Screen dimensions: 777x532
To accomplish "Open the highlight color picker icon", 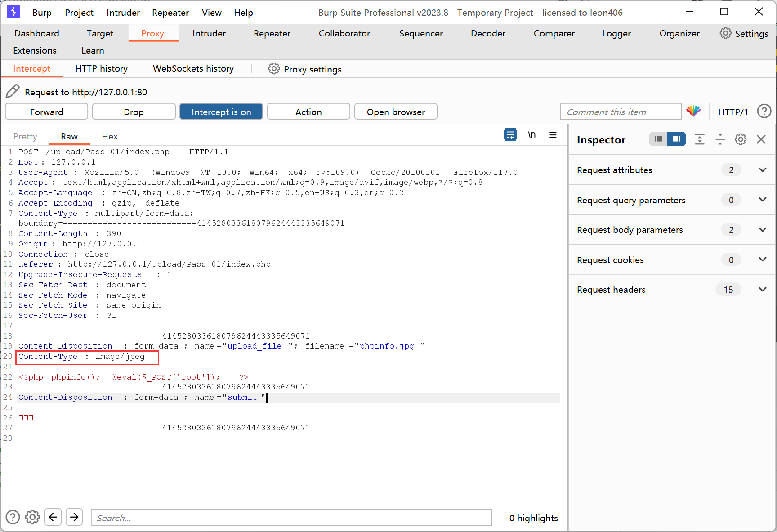I will 693,111.
